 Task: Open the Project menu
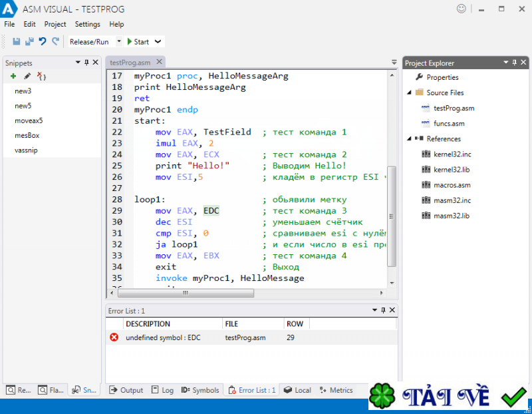tap(55, 24)
